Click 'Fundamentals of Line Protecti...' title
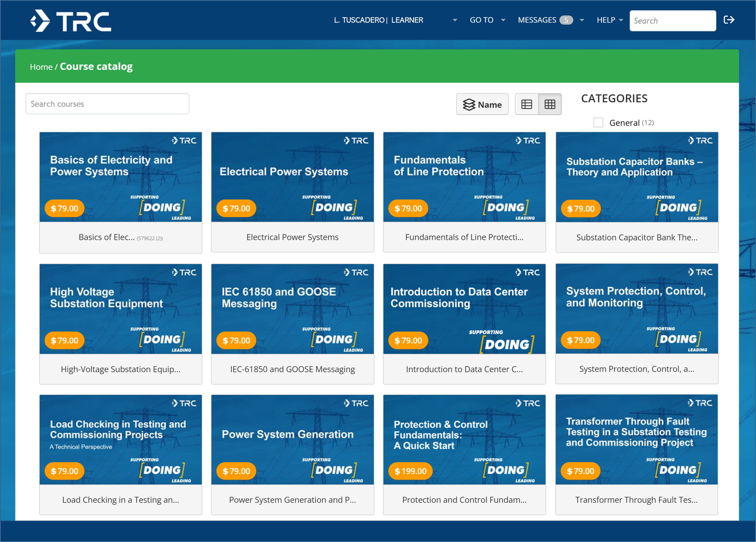Viewport: 756px width, 542px height. pyautogui.click(x=464, y=237)
